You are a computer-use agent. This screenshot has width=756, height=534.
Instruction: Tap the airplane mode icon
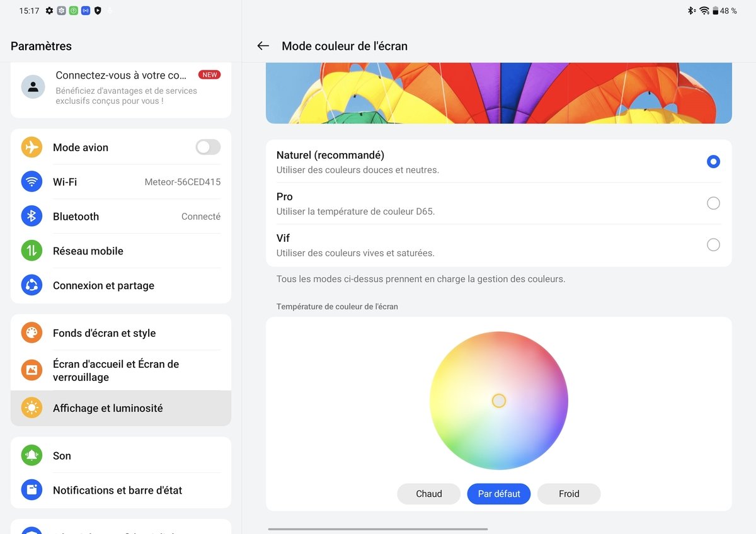(x=31, y=147)
